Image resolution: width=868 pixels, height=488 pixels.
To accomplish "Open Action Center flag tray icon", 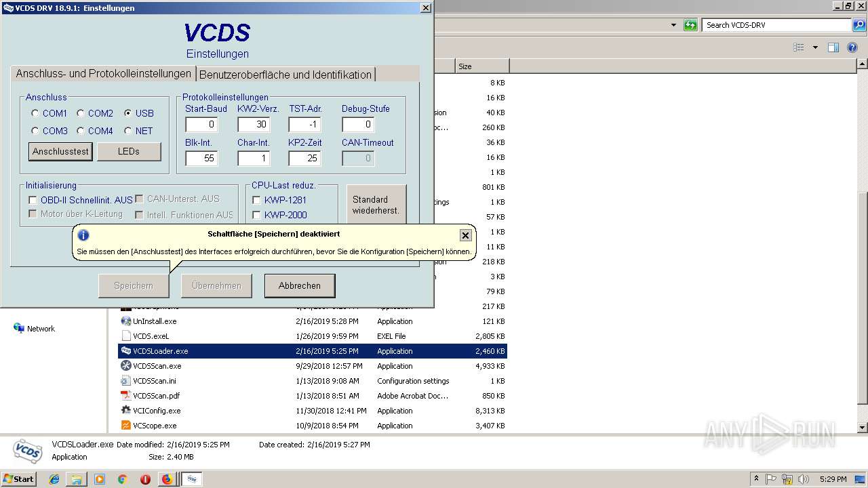I will pyautogui.click(x=771, y=479).
